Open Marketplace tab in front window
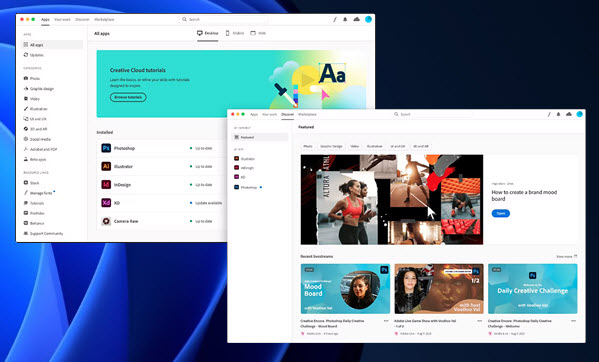Image resolution: width=599 pixels, height=362 pixels. (x=307, y=114)
